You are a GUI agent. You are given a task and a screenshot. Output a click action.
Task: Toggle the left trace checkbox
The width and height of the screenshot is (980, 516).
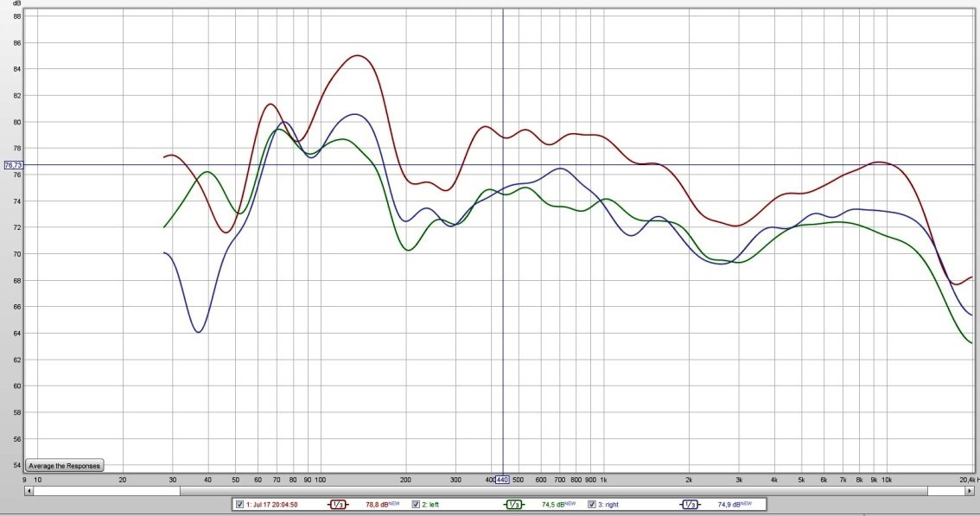pyautogui.click(x=416, y=505)
